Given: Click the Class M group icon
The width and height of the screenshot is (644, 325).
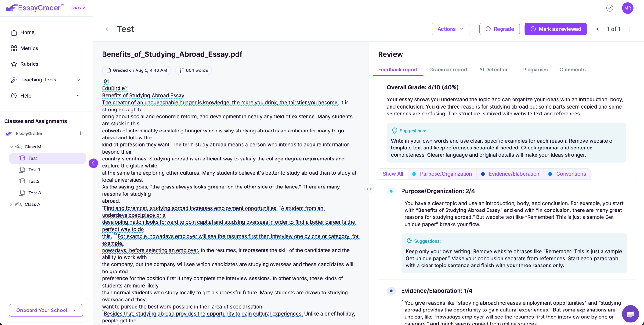Looking at the screenshot, I should pos(19,147).
